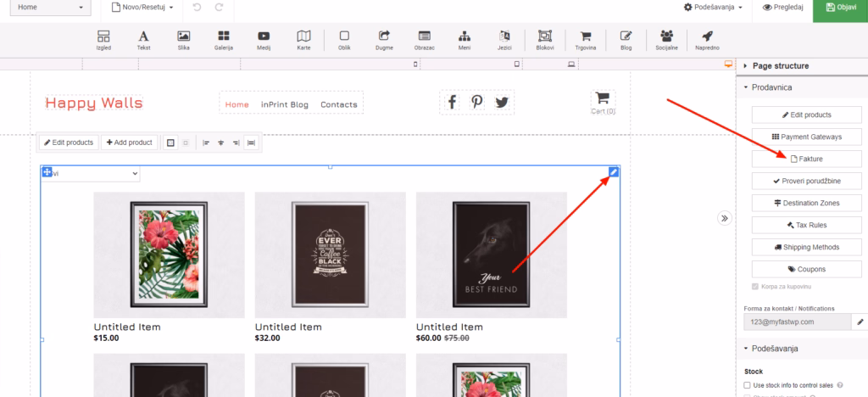Image resolution: width=868 pixels, height=397 pixels.
Task: Open the Blokovi blocks tool
Action: pyautogui.click(x=545, y=40)
